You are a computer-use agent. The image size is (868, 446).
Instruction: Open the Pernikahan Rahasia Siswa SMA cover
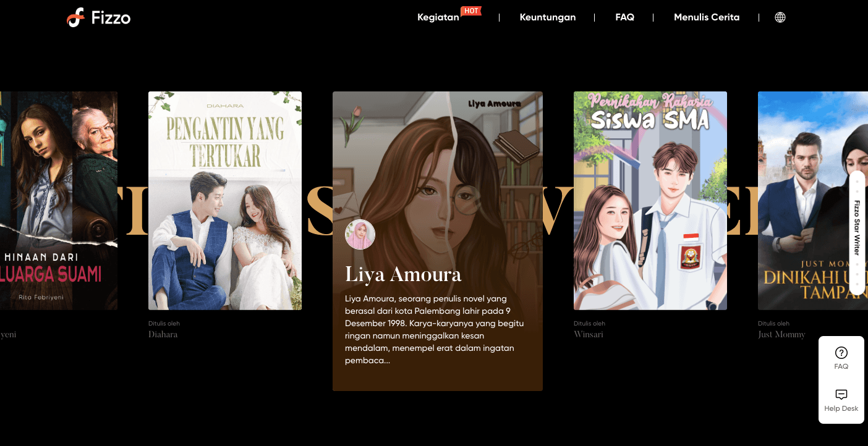650,200
